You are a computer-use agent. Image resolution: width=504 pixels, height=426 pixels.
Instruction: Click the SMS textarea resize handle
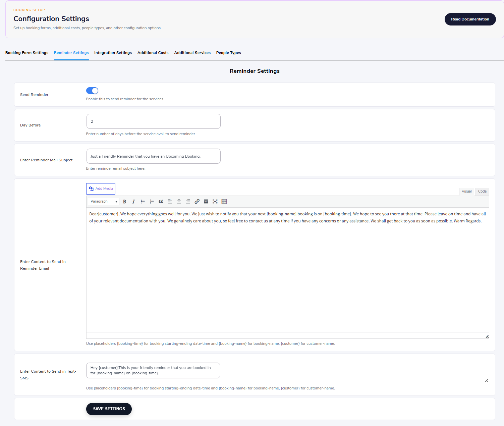487,380
